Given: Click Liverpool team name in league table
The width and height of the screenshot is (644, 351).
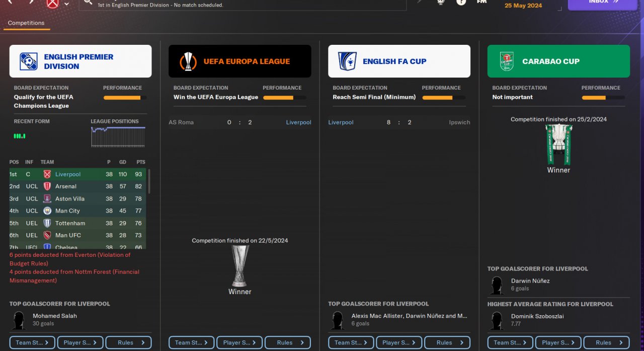Looking at the screenshot, I should 68,174.
